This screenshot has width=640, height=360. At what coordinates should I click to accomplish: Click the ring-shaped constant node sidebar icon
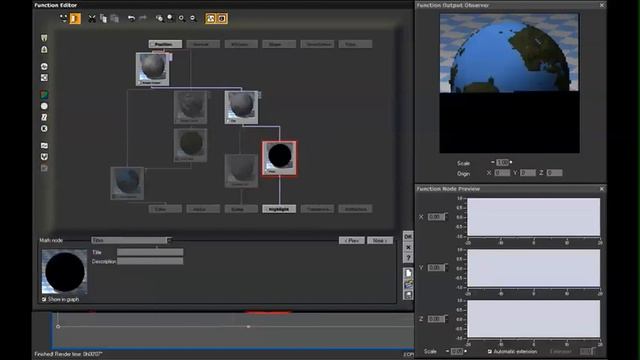(x=44, y=129)
